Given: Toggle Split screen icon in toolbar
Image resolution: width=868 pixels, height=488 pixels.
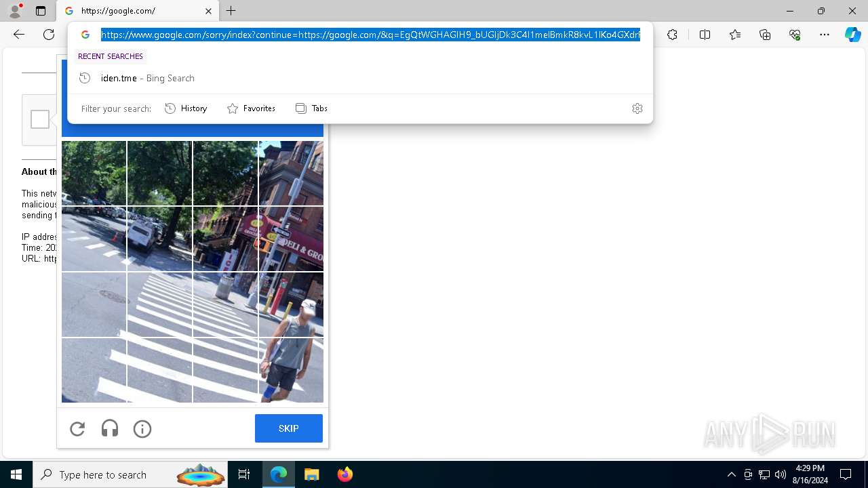Looking at the screenshot, I should coord(705,35).
